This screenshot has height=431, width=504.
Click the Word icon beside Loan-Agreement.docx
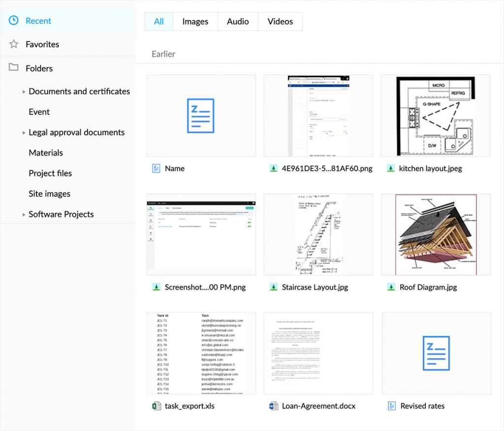click(274, 405)
